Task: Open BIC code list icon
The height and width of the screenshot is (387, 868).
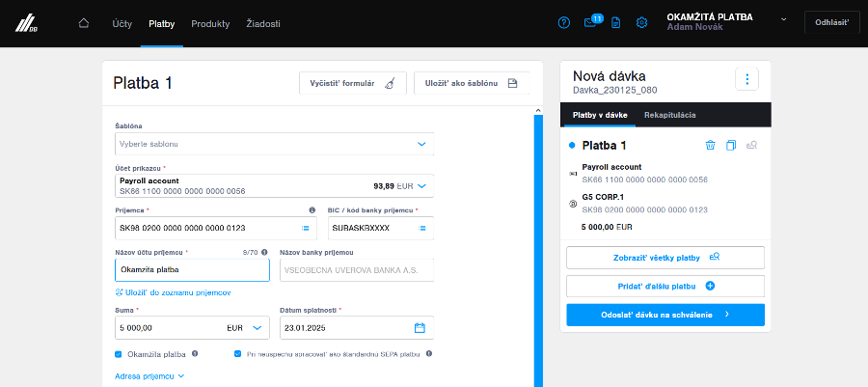Action: click(x=422, y=228)
